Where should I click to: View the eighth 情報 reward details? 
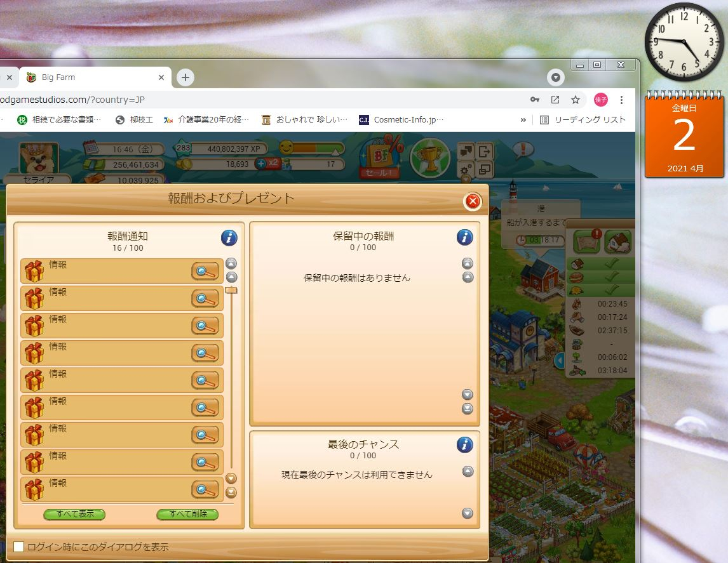pyautogui.click(x=205, y=462)
